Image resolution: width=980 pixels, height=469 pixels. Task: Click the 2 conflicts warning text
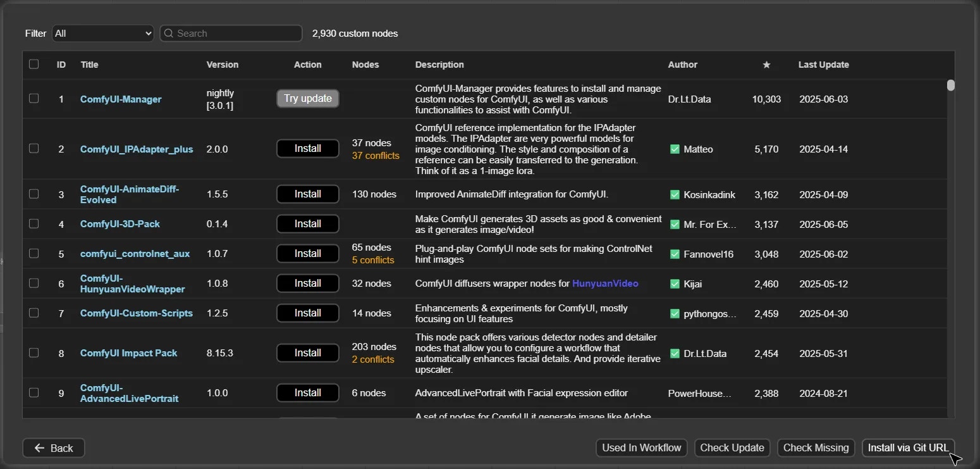pyautogui.click(x=373, y=360)
